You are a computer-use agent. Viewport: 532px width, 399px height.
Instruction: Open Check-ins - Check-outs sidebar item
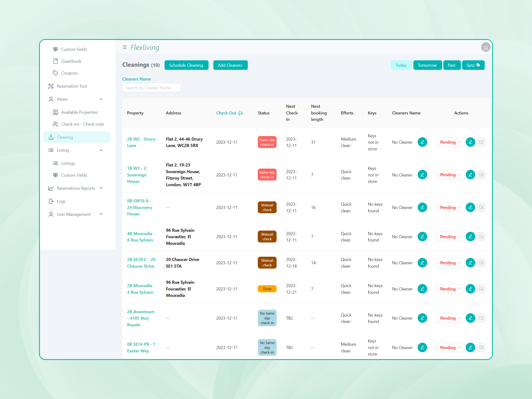(82, 124)
